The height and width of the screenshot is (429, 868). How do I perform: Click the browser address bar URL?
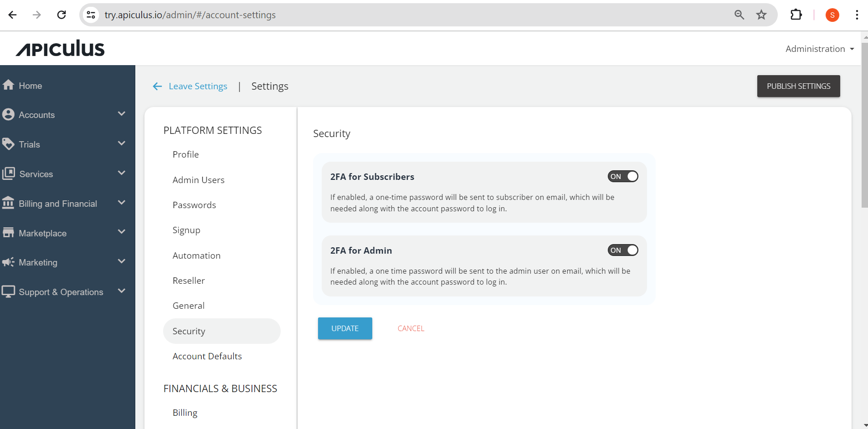[x=190, y=15]
